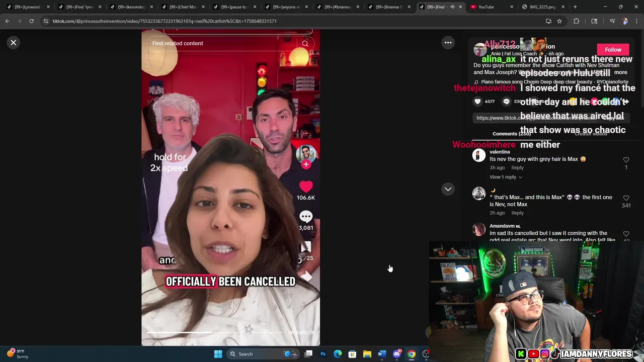
Task: Bookmark this page with the star icon
Action: coord(559,21)
